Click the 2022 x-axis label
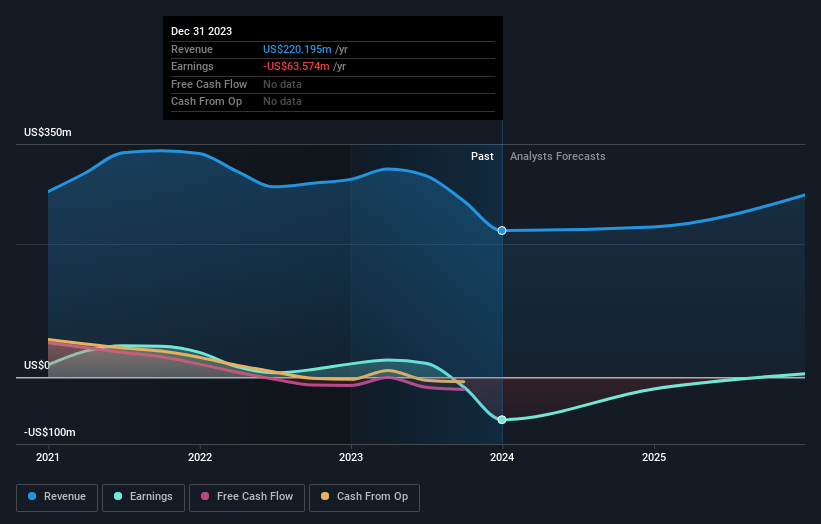The image size is (821, 524). pos(200,457)
